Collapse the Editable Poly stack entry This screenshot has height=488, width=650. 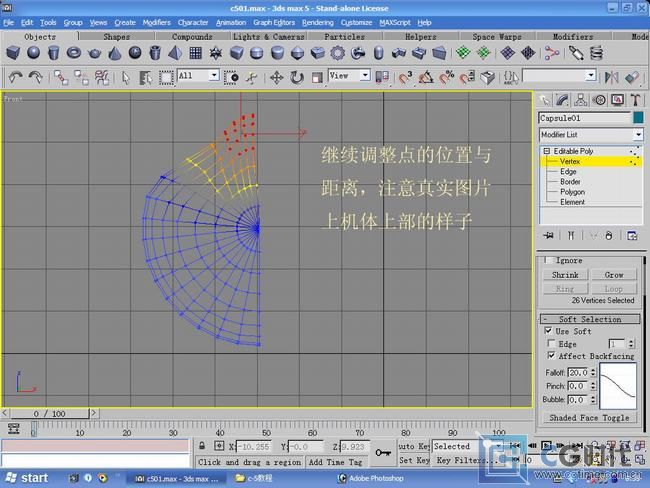click(x=546, y=151)
